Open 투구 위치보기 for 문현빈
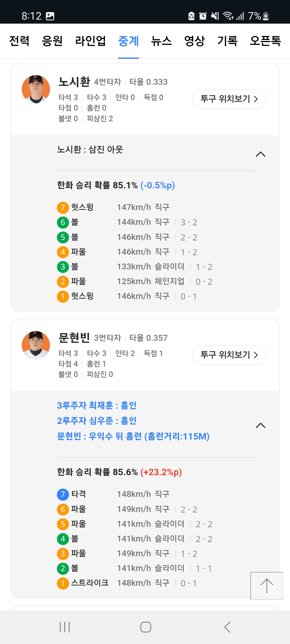The width and height of the screenshot is (290, 644). [x=229, y=355]
